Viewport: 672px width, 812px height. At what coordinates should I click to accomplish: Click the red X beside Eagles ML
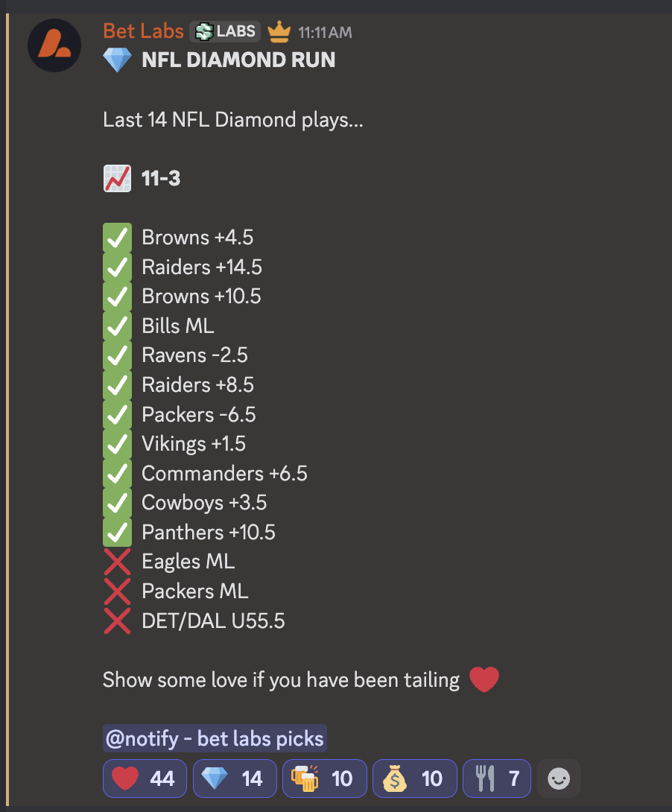pos(117,562)
